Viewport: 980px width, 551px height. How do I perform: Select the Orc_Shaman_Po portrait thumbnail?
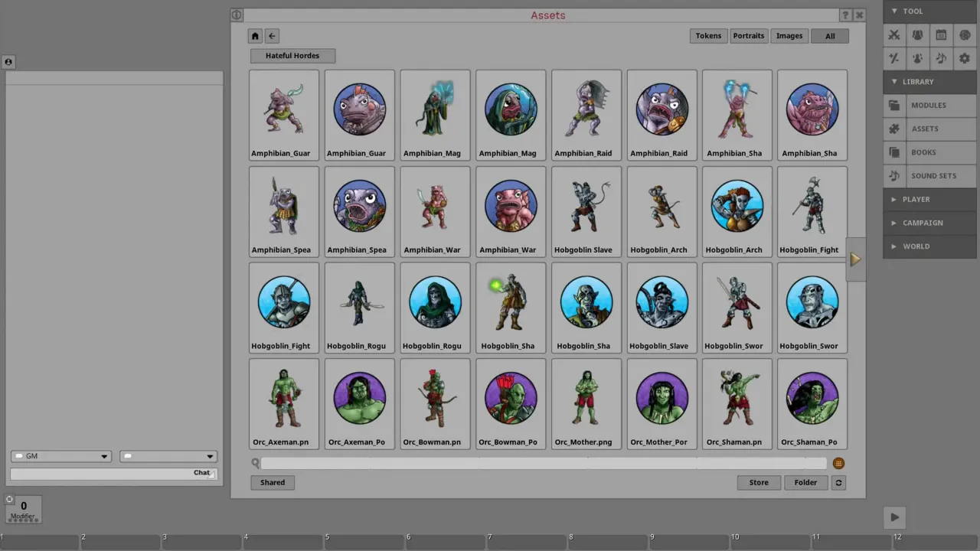pos(812,403)
